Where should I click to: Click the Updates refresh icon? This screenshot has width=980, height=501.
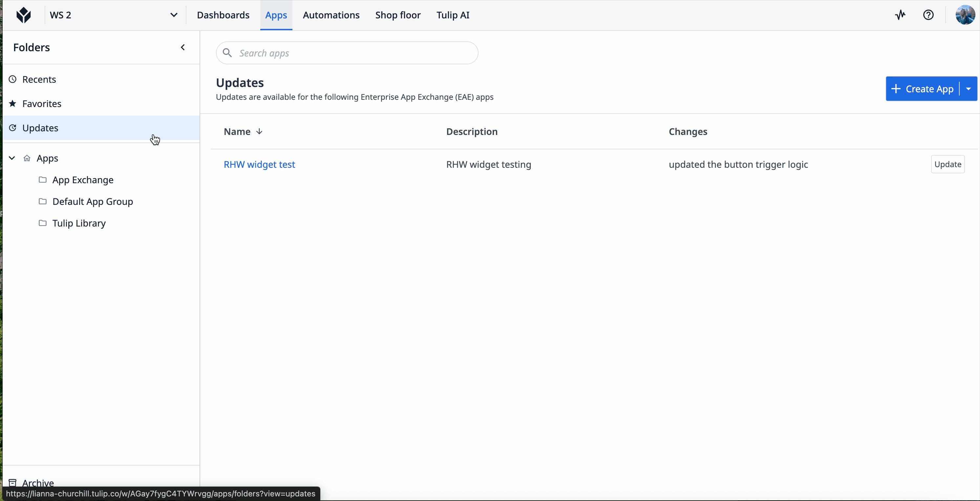12,128
